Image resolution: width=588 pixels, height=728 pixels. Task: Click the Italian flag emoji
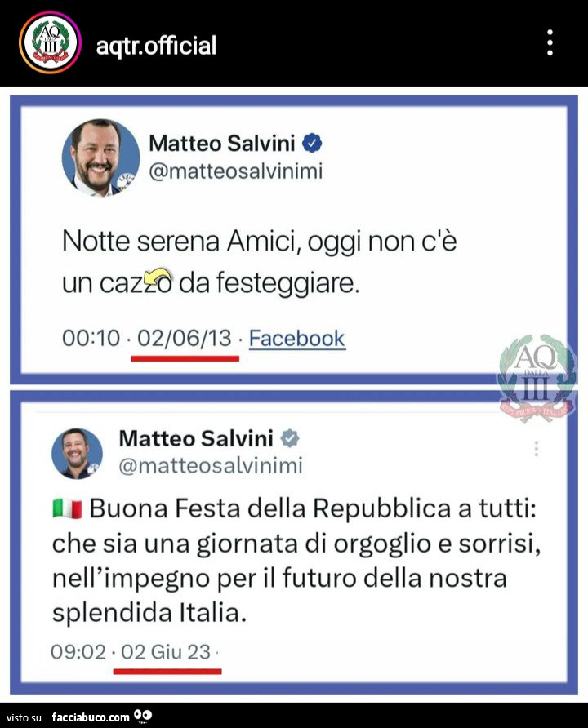[67, 510]
